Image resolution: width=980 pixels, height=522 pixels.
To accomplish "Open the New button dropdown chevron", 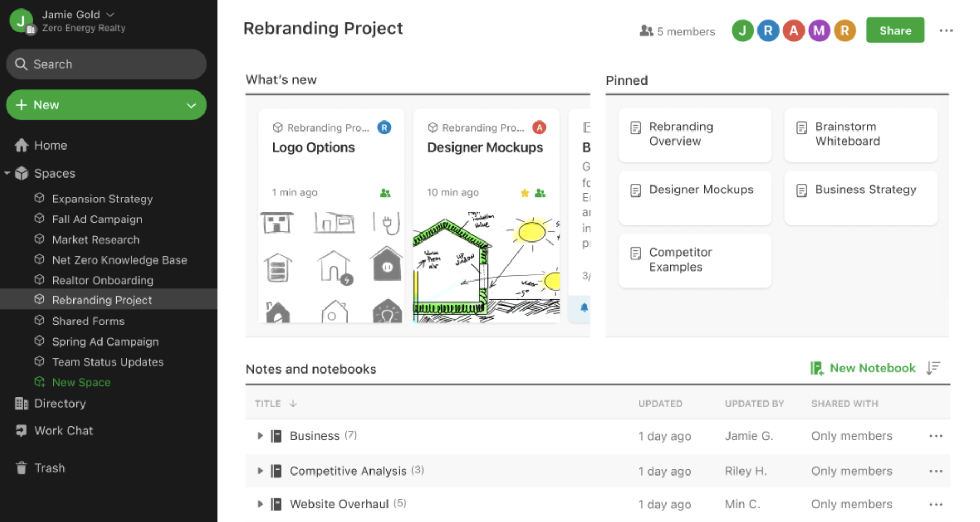I will (191, 105).
